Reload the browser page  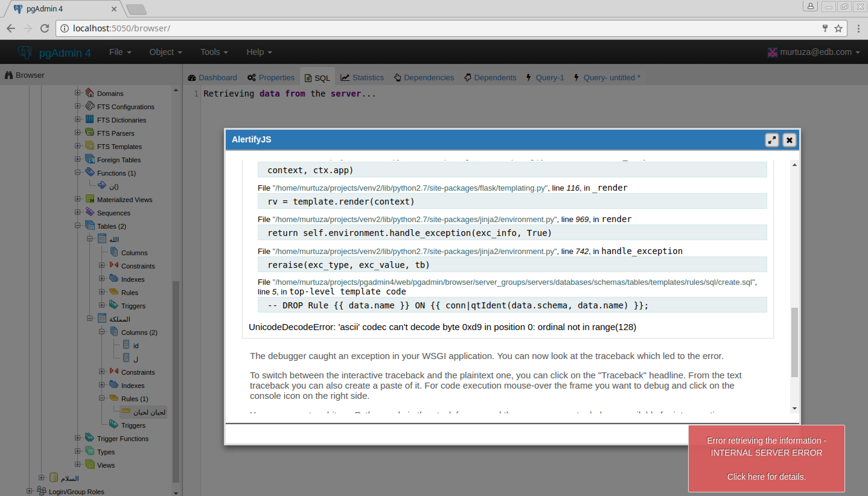45,28
